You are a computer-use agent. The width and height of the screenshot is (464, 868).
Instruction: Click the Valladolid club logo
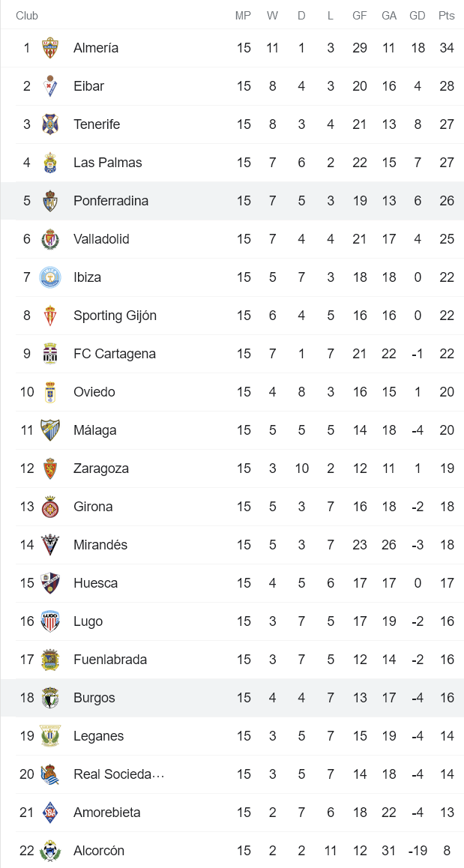tap(51, 238)
